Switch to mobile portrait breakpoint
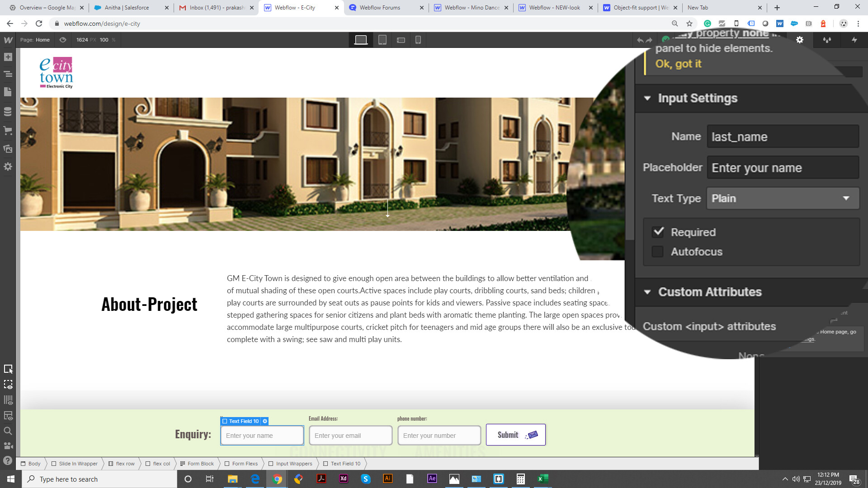 (x=418, y=40)
